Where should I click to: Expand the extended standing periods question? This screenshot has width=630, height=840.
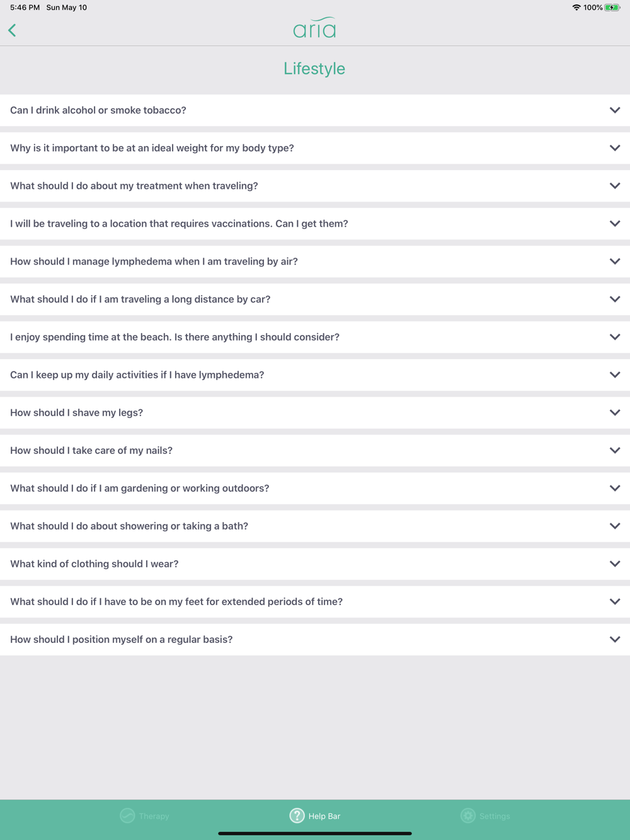[x=314, y=601]
